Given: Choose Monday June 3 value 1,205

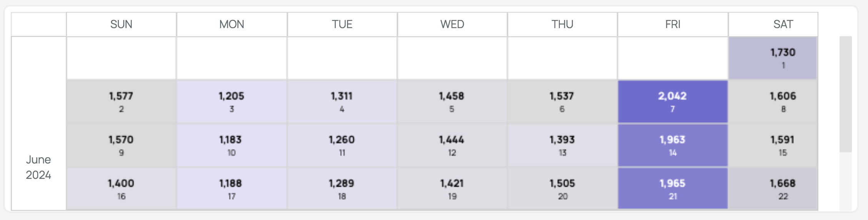Looking at the screenshot, I should coord(232,102).
